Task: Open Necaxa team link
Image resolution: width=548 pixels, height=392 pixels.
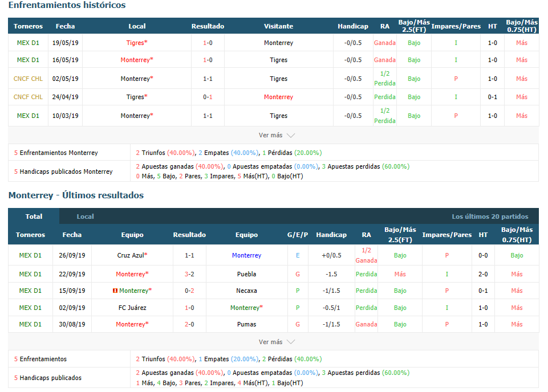Action: click(246, 291)
